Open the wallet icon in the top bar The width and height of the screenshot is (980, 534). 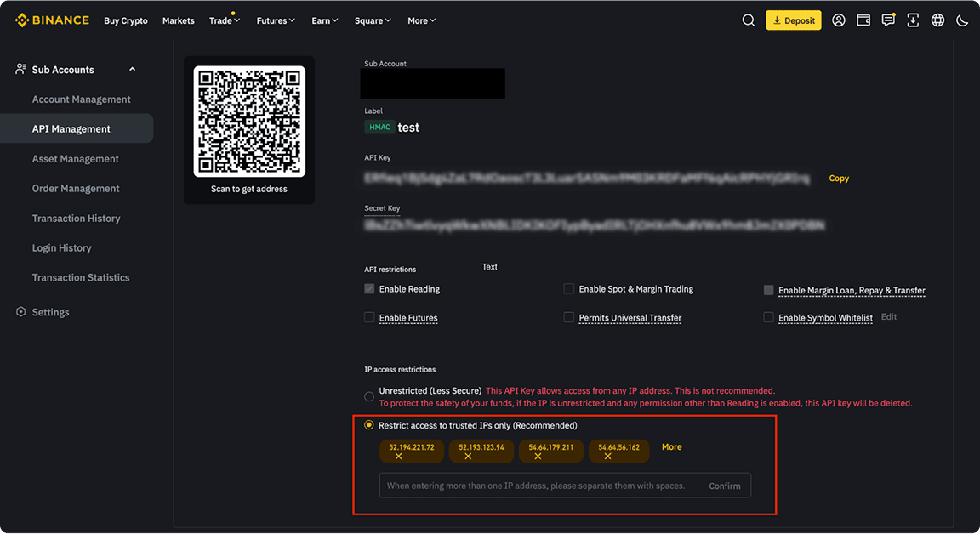point(863,20)
